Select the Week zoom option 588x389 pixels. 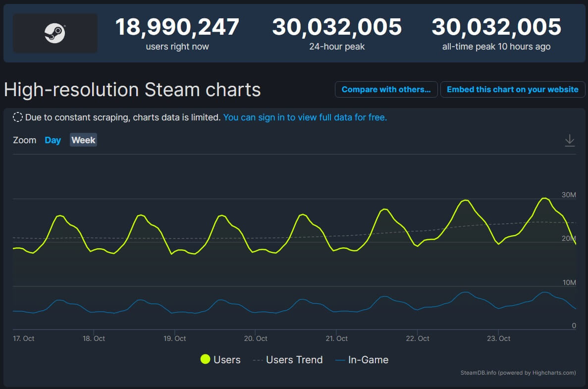(x=83, y=140)
